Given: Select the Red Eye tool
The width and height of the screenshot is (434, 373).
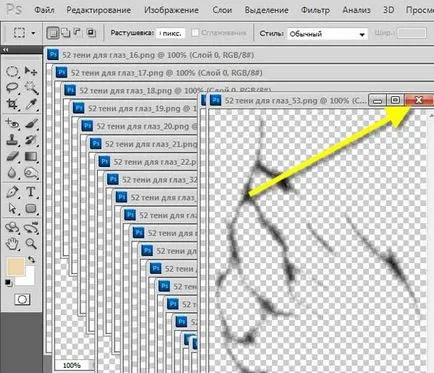Looking at the screenshot, I should pyautogui.click(x=12, y=124).
